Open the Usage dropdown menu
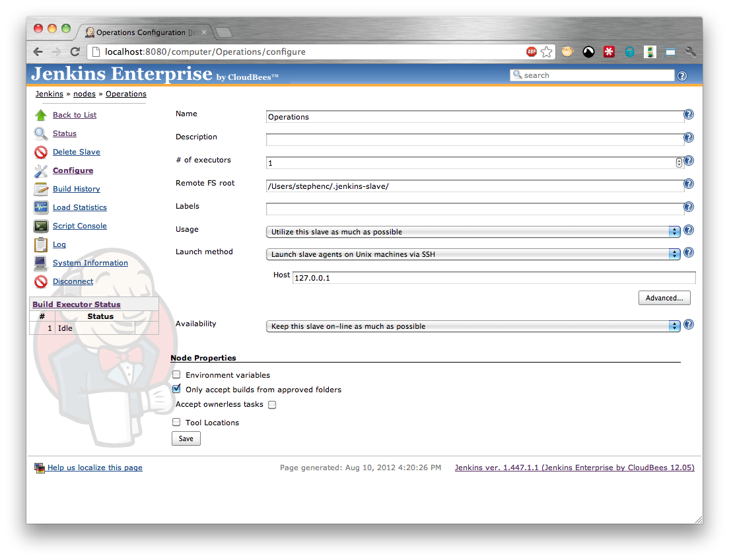 [473, 232]
